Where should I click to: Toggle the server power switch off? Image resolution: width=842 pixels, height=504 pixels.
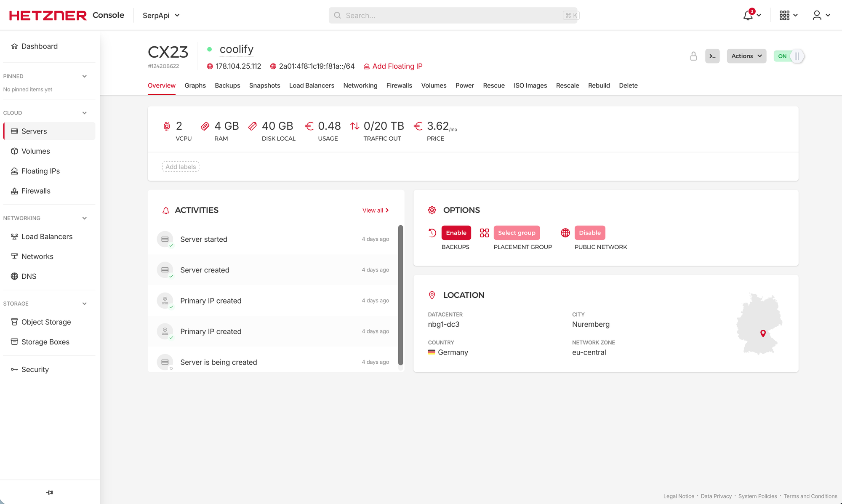coord(789,56)
